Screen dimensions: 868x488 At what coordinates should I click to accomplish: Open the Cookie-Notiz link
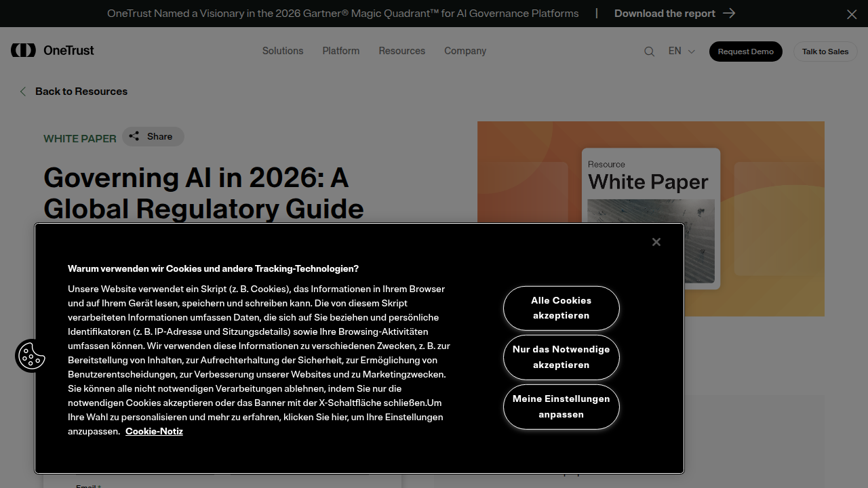click(154, 431)
